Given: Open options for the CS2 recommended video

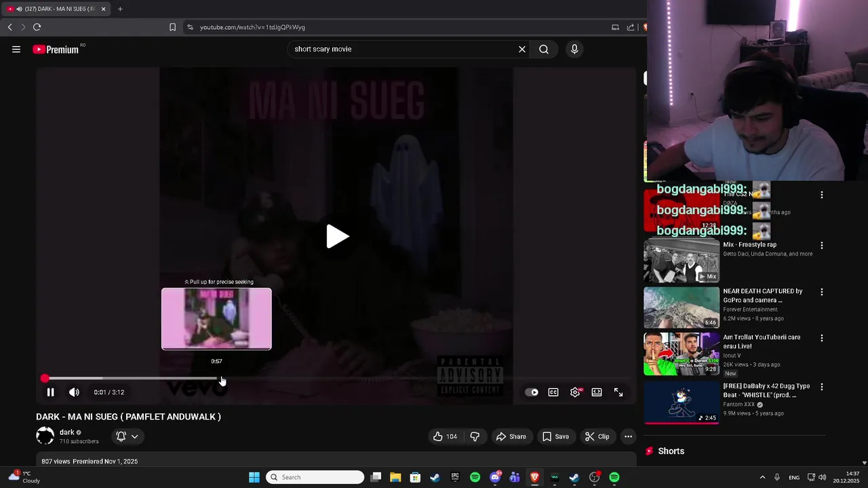Looking at the screenshot, I should [x=822, y=195].
